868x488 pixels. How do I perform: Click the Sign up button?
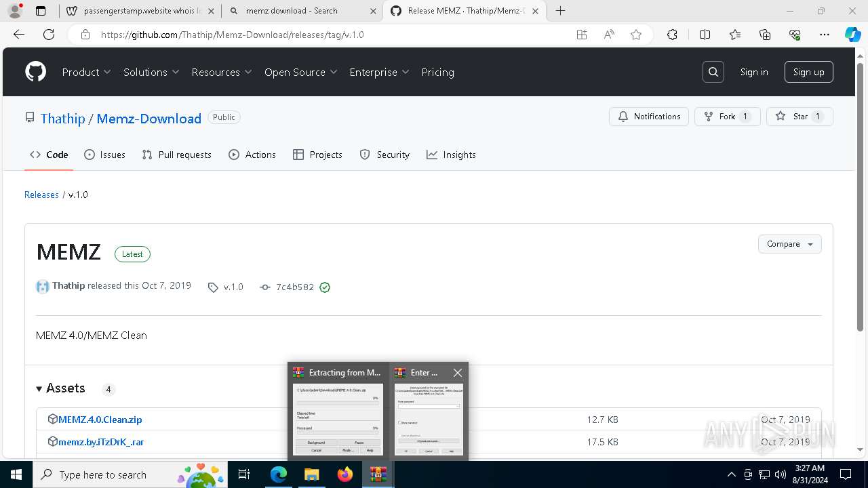[x=809, y=72]
